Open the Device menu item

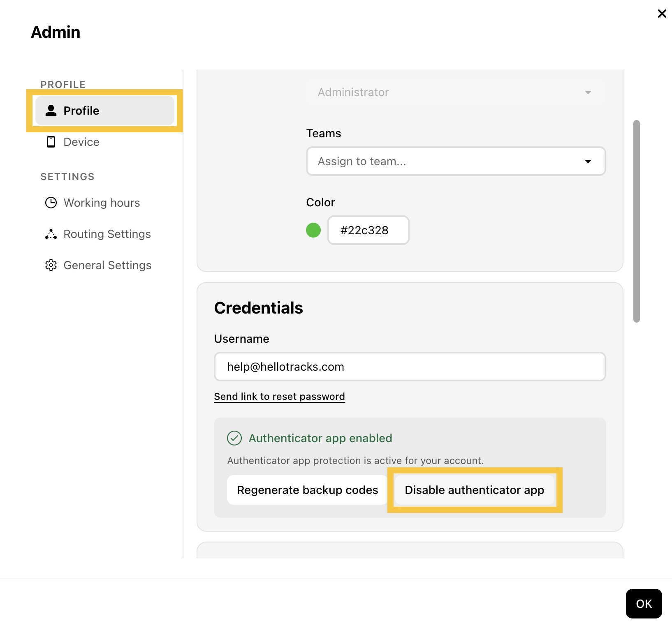pyautogui.click(x=105, y=142)
